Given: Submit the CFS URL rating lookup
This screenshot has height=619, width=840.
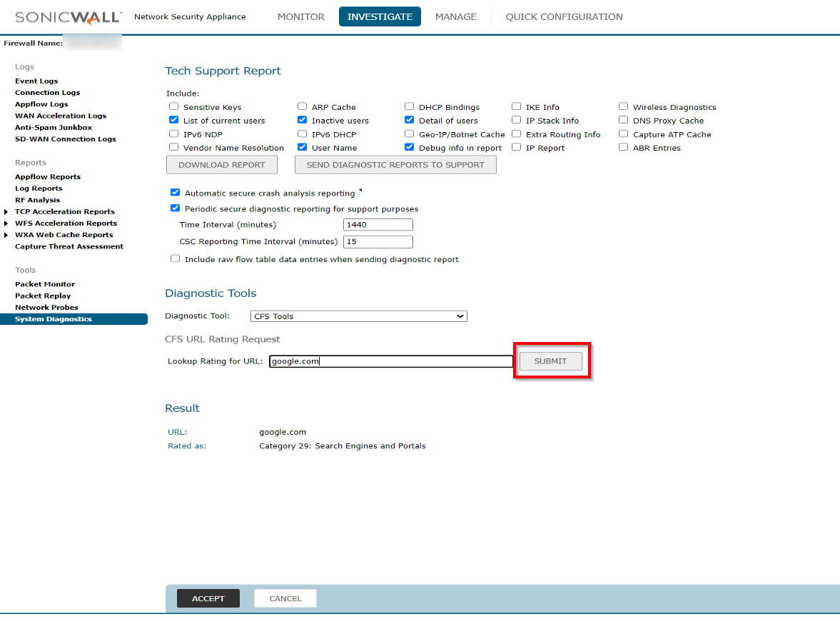Looking at the screenshot, I should (x=550, y=361).
